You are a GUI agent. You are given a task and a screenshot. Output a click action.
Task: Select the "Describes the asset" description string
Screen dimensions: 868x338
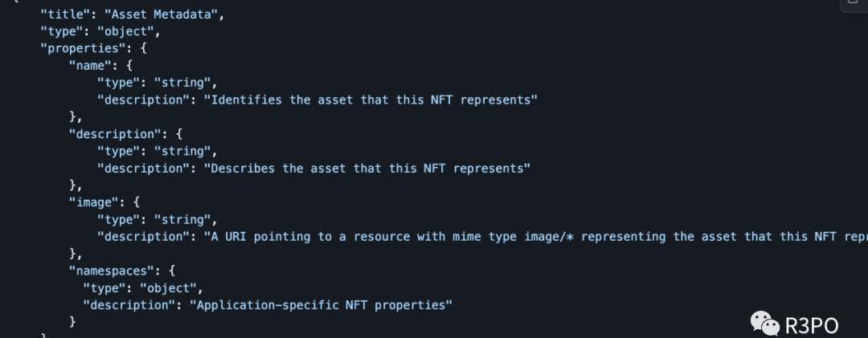point(366,168)
